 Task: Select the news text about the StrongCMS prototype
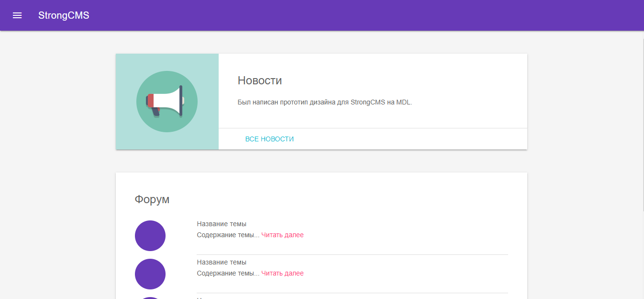(324, 102)
